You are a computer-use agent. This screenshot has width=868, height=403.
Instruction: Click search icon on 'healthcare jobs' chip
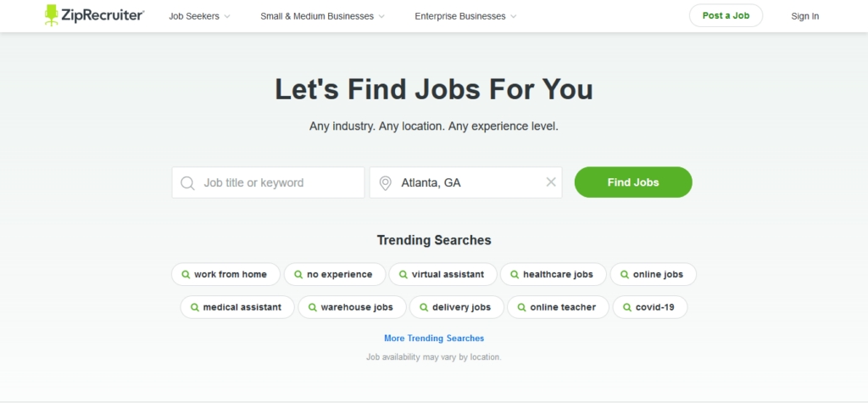click(514, 274)
